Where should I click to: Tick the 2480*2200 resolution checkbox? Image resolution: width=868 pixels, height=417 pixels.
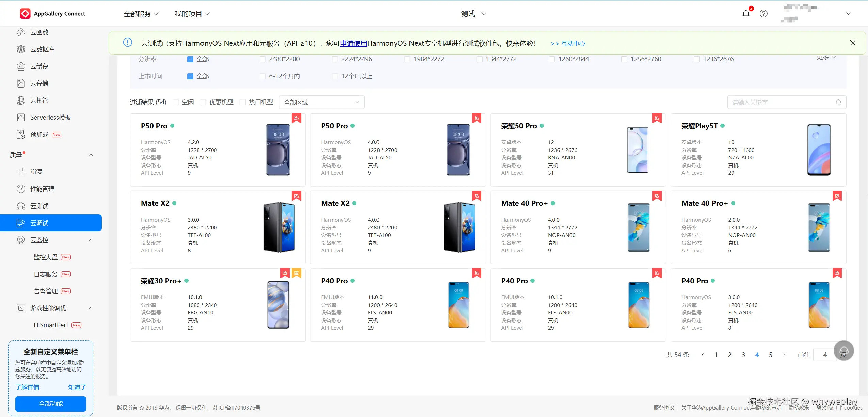pyautogui.click(x=262, y=59)
